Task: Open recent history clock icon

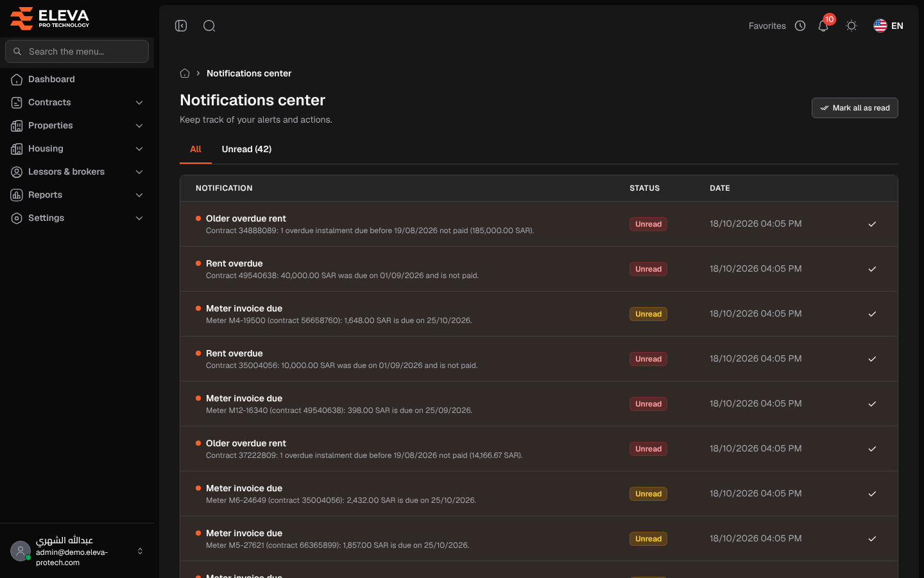Action: click(x=800, y=26)
